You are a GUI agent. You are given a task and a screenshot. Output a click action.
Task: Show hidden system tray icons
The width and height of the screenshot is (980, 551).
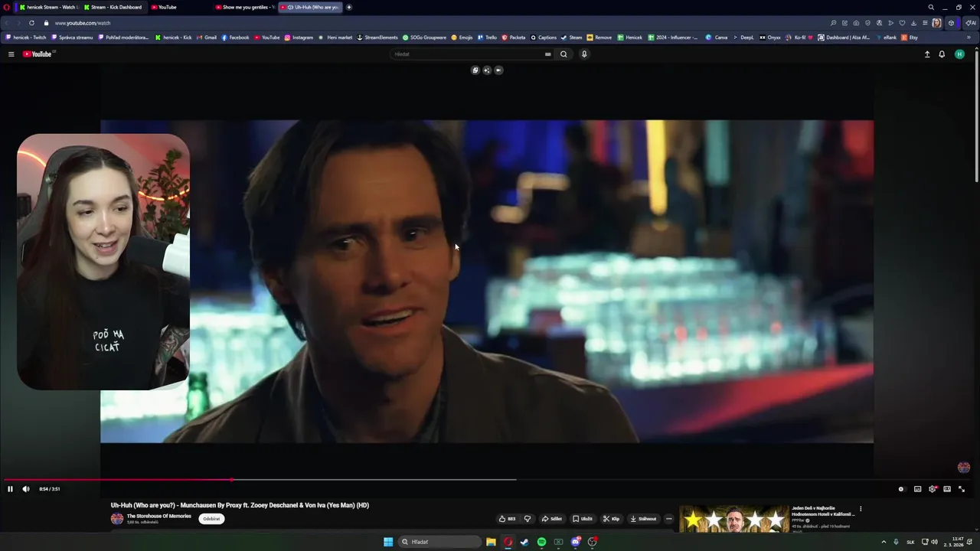point(884,542)
